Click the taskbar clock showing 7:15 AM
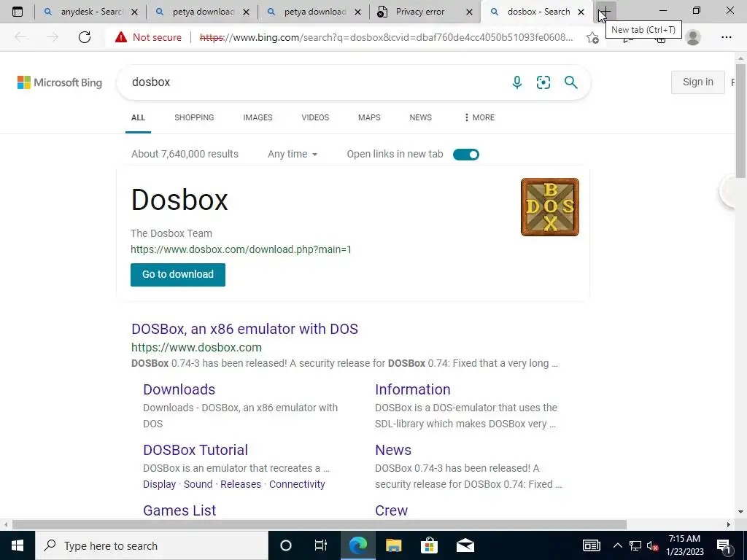747x560 pixels. click(684, 545)
